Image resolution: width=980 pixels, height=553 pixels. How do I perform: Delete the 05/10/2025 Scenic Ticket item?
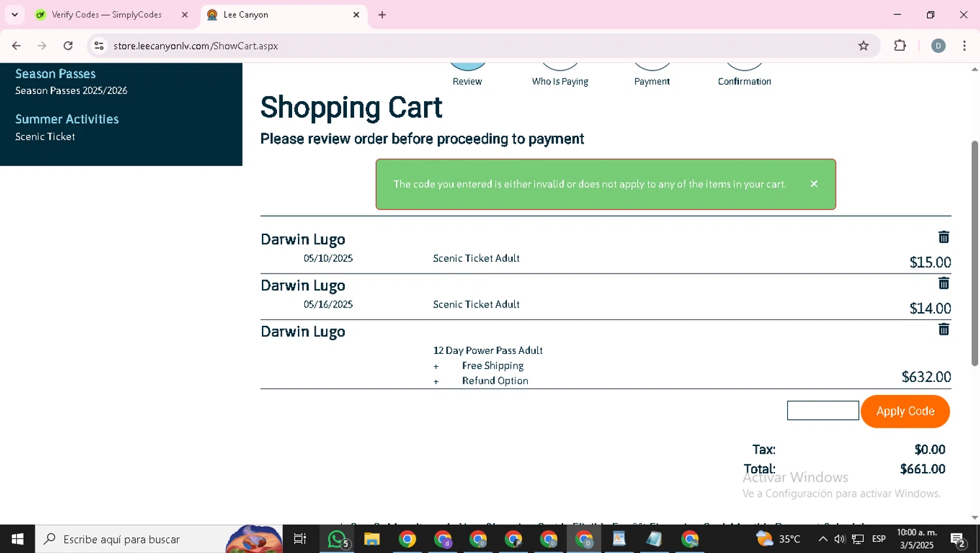[x=943, y=237]
